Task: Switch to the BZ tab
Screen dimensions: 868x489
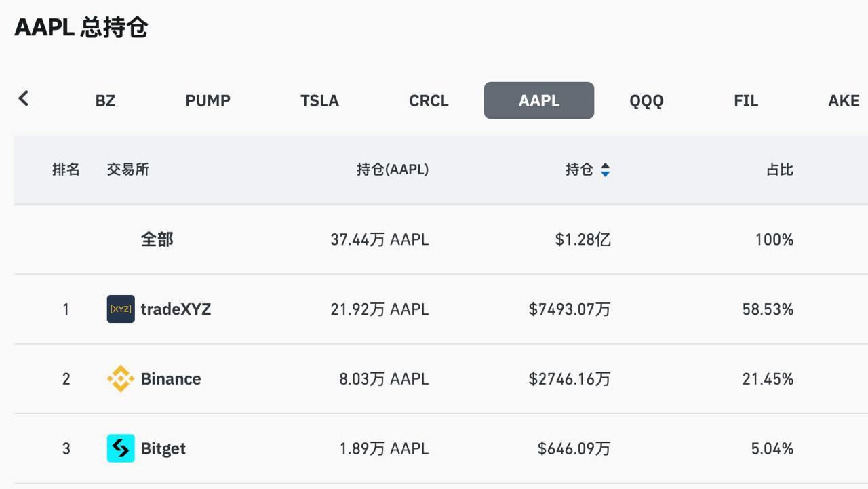Action: point(105,100)
